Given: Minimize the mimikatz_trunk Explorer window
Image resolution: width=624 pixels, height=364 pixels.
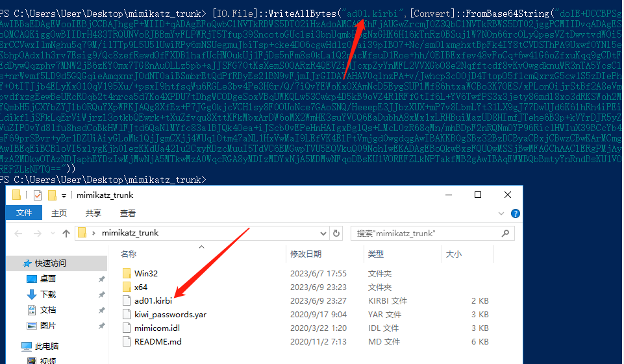Looking at the screenshot, I should click(x=449, y=195).
